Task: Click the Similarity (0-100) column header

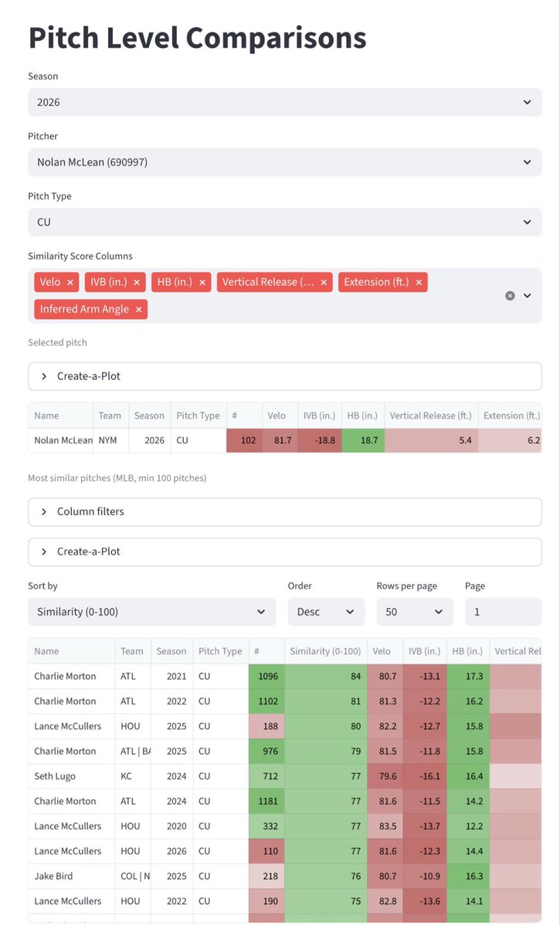Action: pyautogui.click(x=325, y=651)
